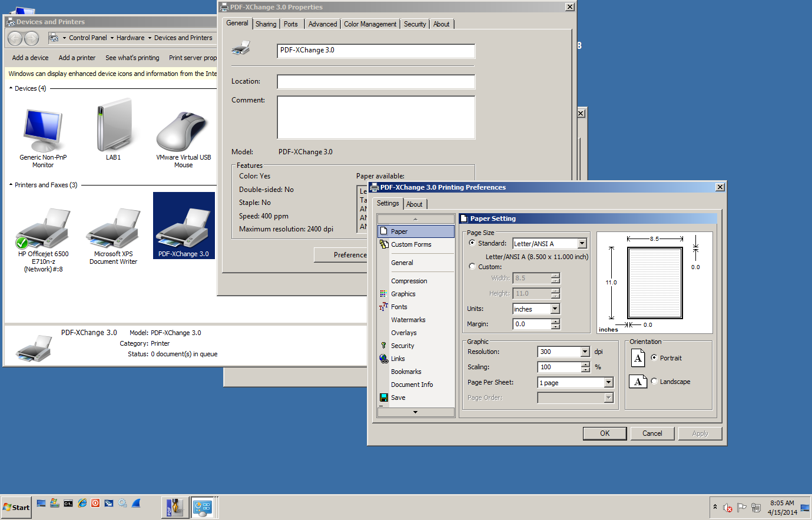This screenshot has height=520, width=812.
Task: Click Add a printer
Action: 77,58
